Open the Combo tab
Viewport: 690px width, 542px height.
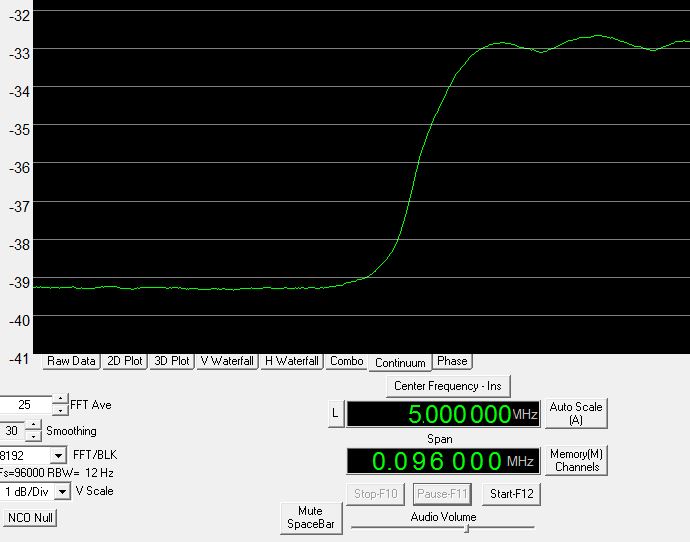[347, 361]
